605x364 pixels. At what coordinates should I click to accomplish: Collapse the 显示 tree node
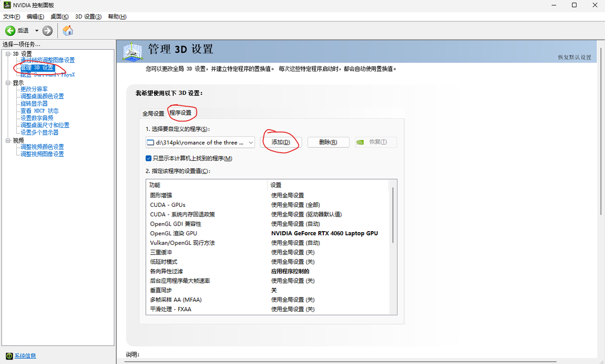coord(8,83)
